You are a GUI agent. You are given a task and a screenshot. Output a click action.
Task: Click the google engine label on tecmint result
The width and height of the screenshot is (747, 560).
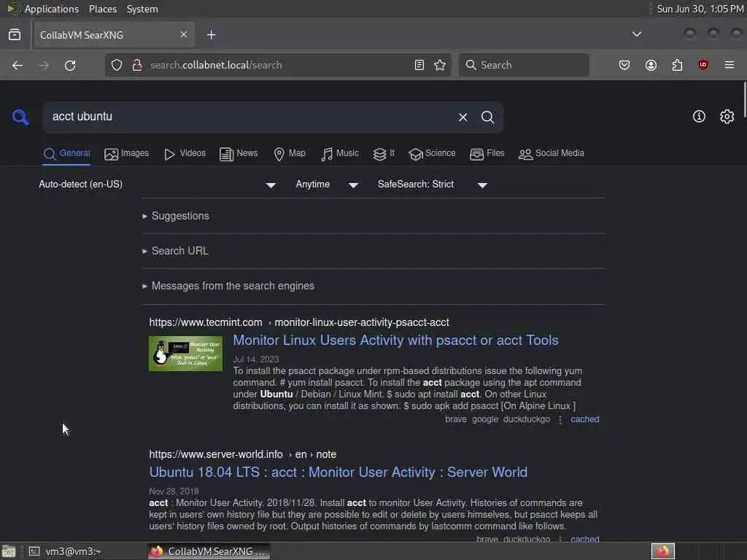[x=485, y=419]
